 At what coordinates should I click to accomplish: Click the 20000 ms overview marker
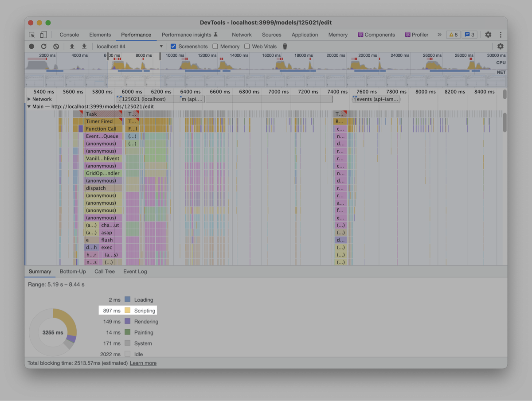click(x=336, y=55)
